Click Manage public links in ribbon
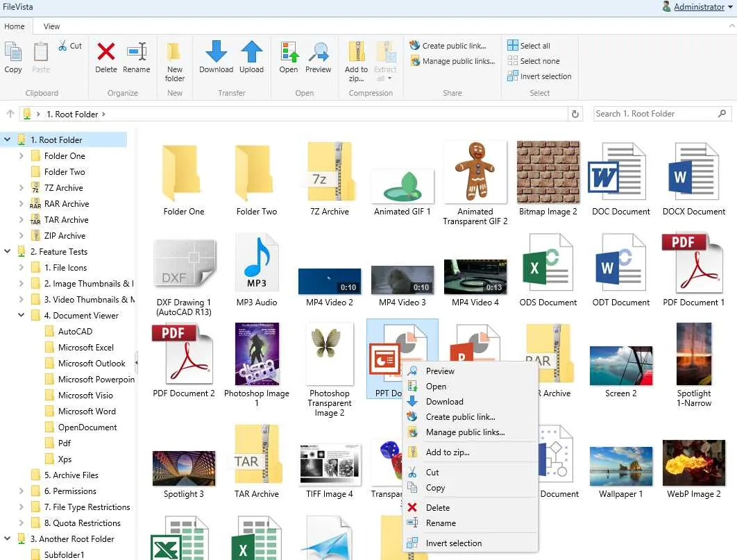737x560 pixels. pyautogui.click(x=452, y=61)
